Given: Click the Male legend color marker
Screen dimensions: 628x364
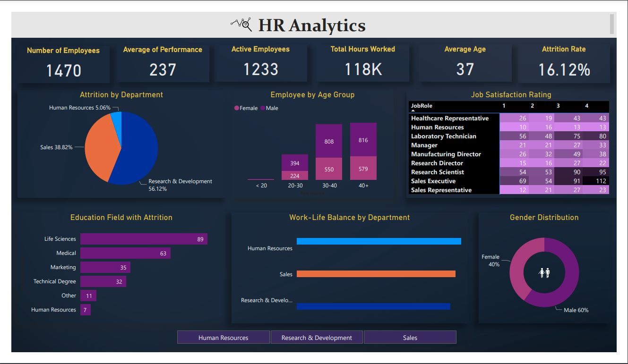Looking at the screenshot, I should click(263, 108).
